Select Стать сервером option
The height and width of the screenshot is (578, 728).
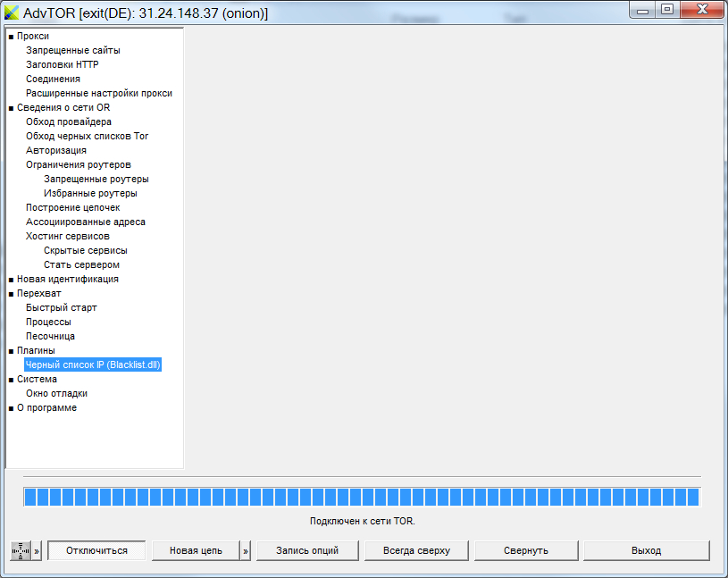(x=81, y=264)
